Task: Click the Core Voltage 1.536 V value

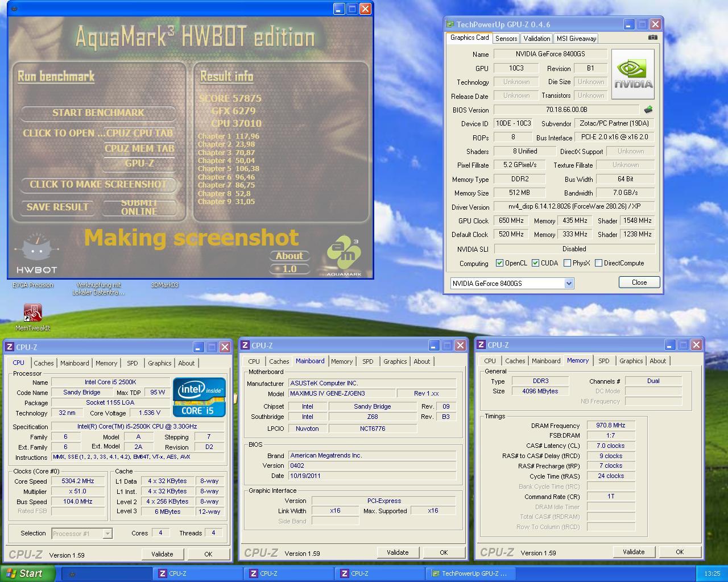Action: tap(150, 413)
